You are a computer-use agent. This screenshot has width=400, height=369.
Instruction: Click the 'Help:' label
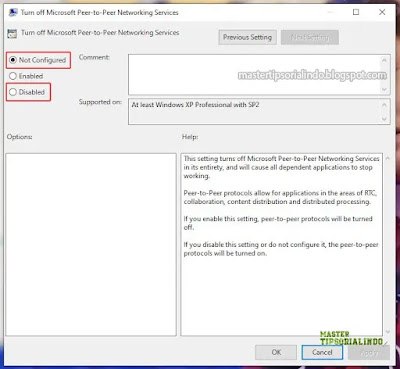[x=190, y=137]
